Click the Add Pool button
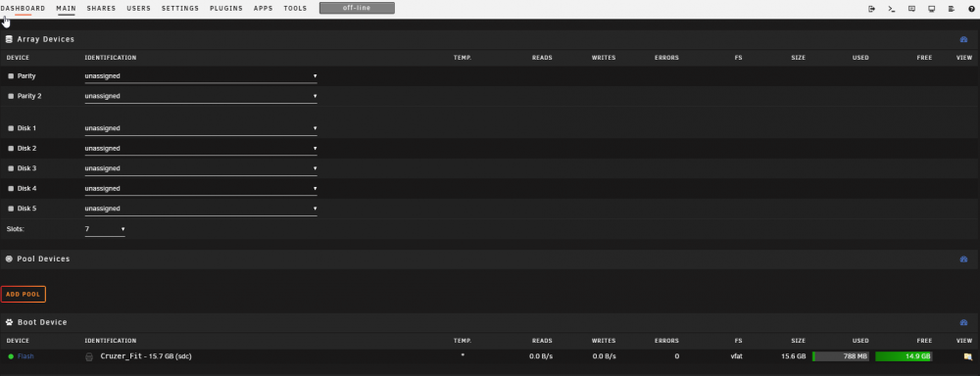980x376 pixels. [x=24, y=294]
